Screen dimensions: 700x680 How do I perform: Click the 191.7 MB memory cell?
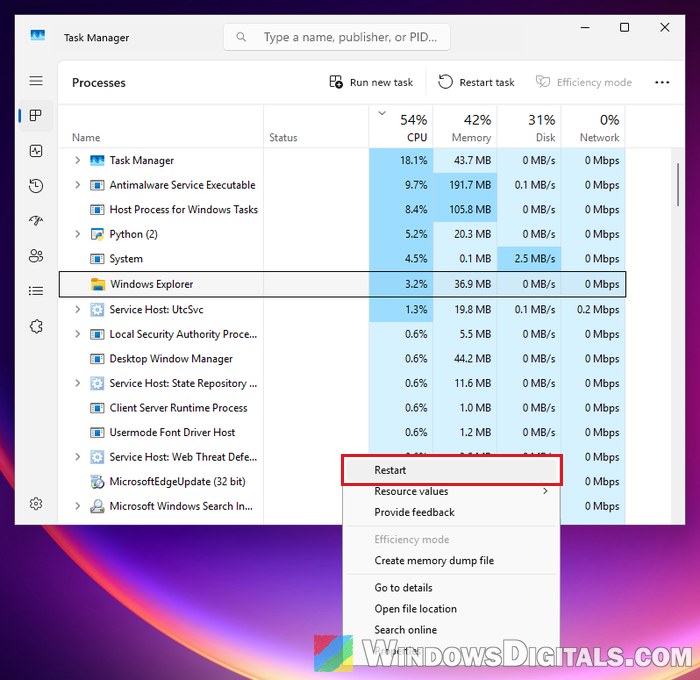(x=465, y=185)
